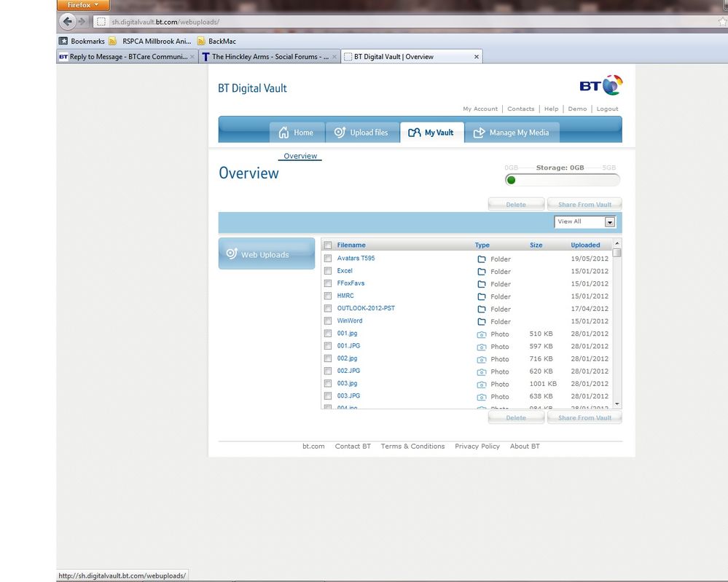Click the bottom Share From Vault button
728x582 pixels.
click(584, 417)
